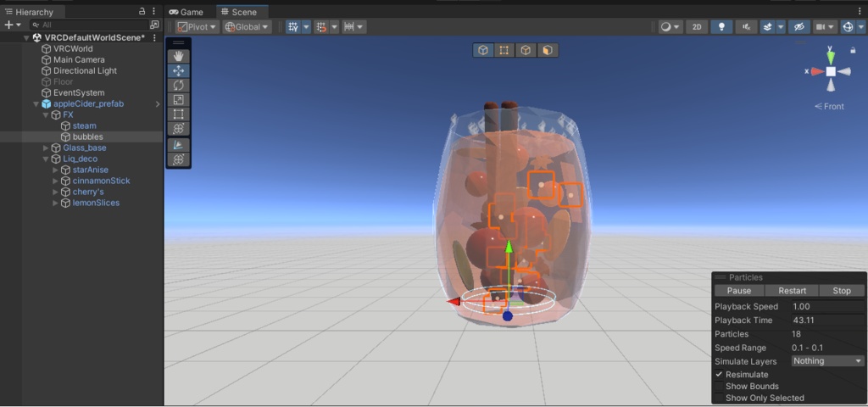Expand the cinnamonStick node
This screenshot has height=407, width=868.
pyautogui.click(x=55, y=181)
